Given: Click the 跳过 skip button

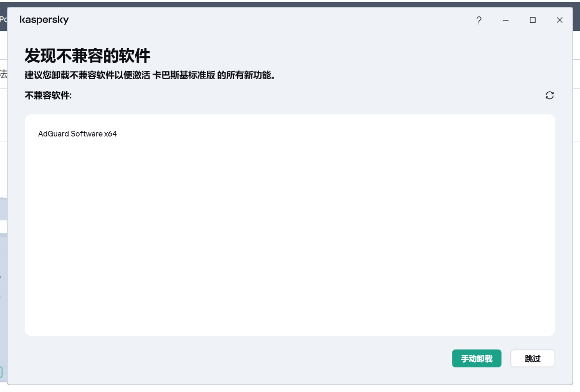Looking at the screenshot, I should pyautogui.click(x=533, y=359).
